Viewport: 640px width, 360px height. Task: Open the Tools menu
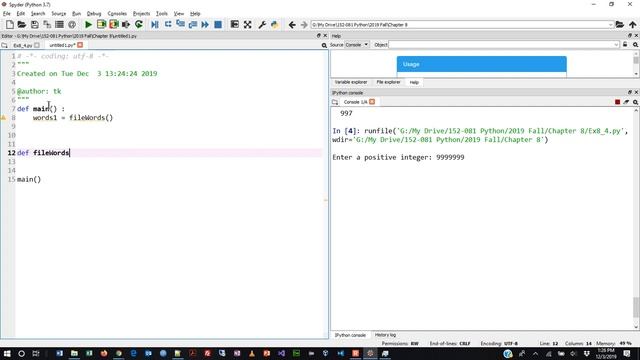click(x=162, y=13)
